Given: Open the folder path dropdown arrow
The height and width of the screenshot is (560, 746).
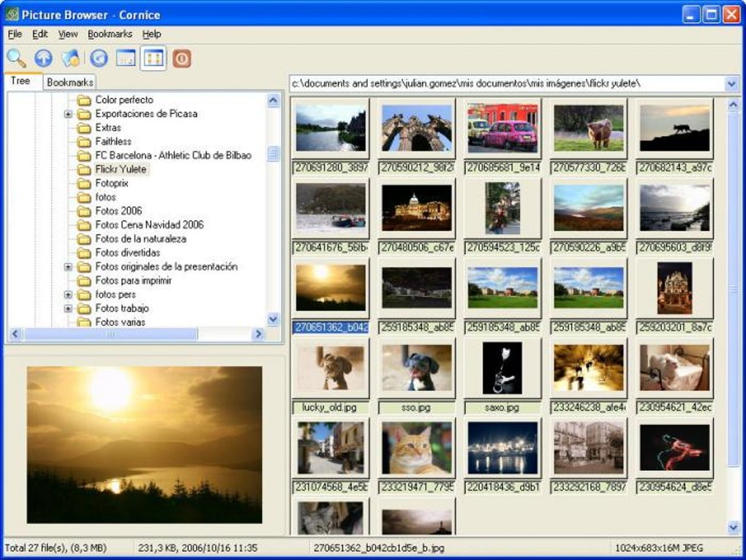Looking at the screenshot, I should [731, 83].
